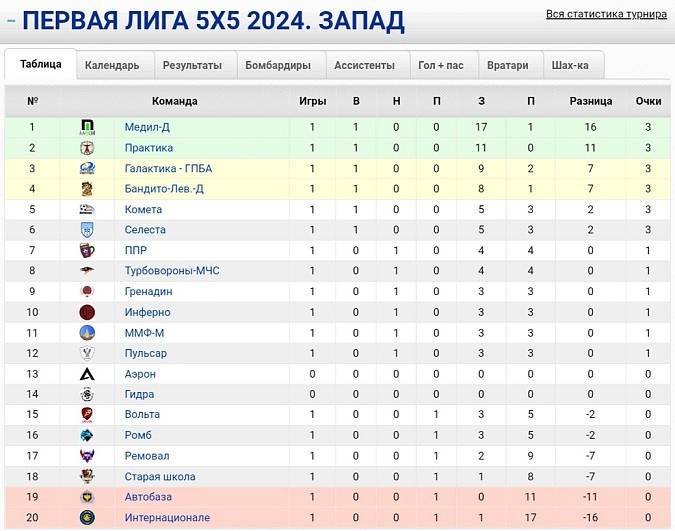Click the Автобаза team logo icon

coord(87,497)
